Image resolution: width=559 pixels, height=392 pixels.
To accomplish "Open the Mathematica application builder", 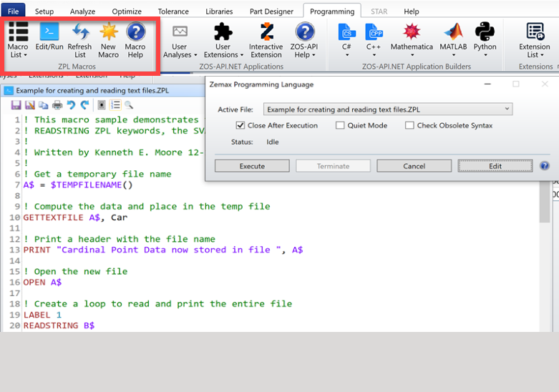I will (412, 39).
